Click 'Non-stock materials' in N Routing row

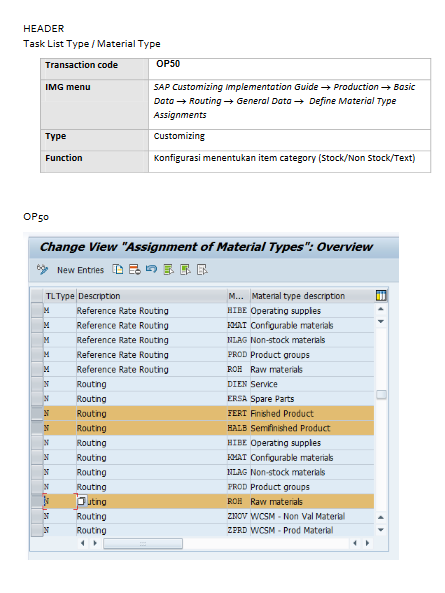312,472
